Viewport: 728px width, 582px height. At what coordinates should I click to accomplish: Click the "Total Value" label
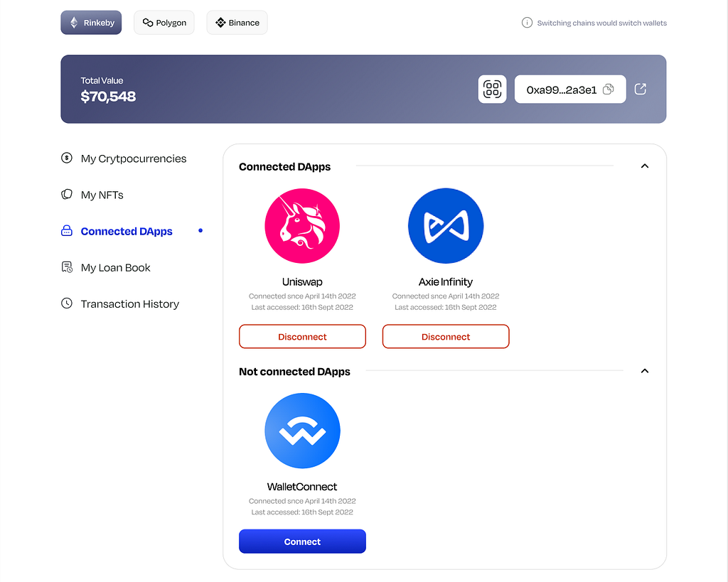[x=102, y=81]
